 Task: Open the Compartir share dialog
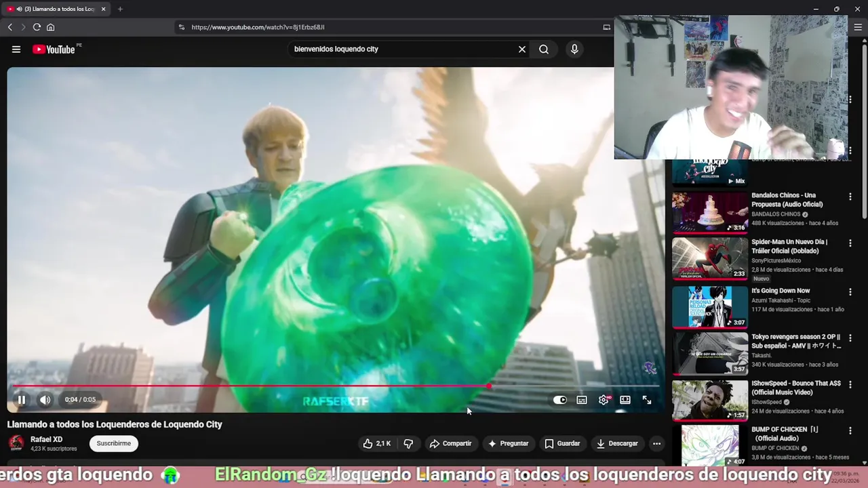point(450,443)
